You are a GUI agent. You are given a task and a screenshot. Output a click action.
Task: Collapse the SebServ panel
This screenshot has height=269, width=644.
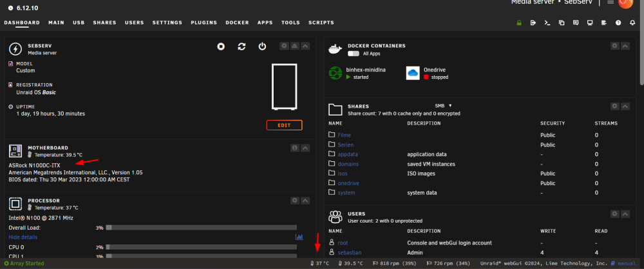pos(305,46)
